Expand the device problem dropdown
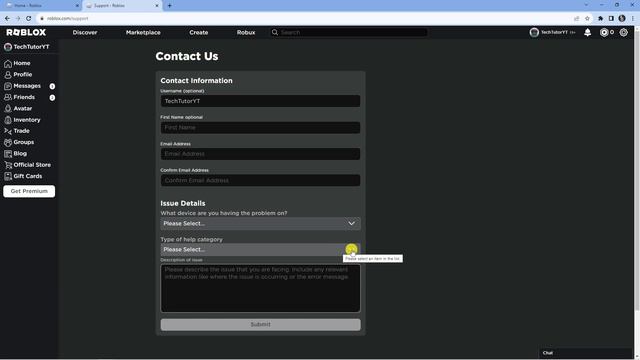Image resolution: width=640 pixels, height=360 pixels. pyautogui.click(x=260, y=224)
